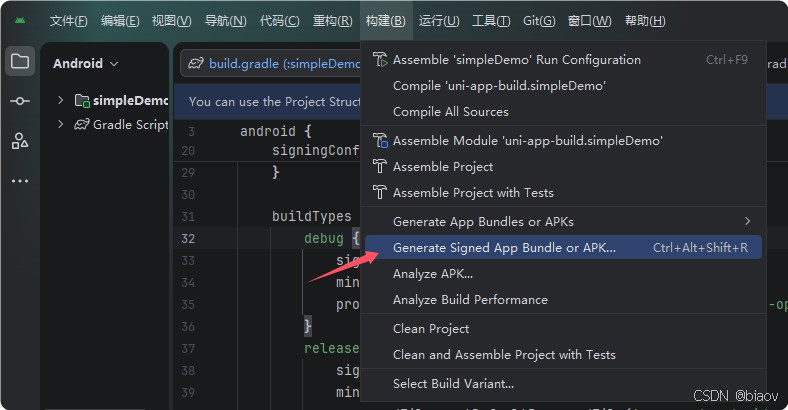Click the 'buildTypes' code text

click(312, 216)
